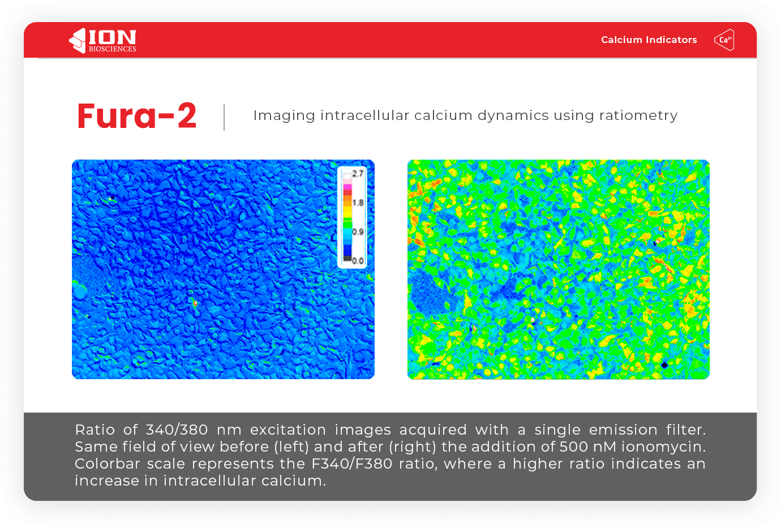Click the caption line starting 'Colorbar scale represents'
781x532 pixels.
click(x=390, y=464)
